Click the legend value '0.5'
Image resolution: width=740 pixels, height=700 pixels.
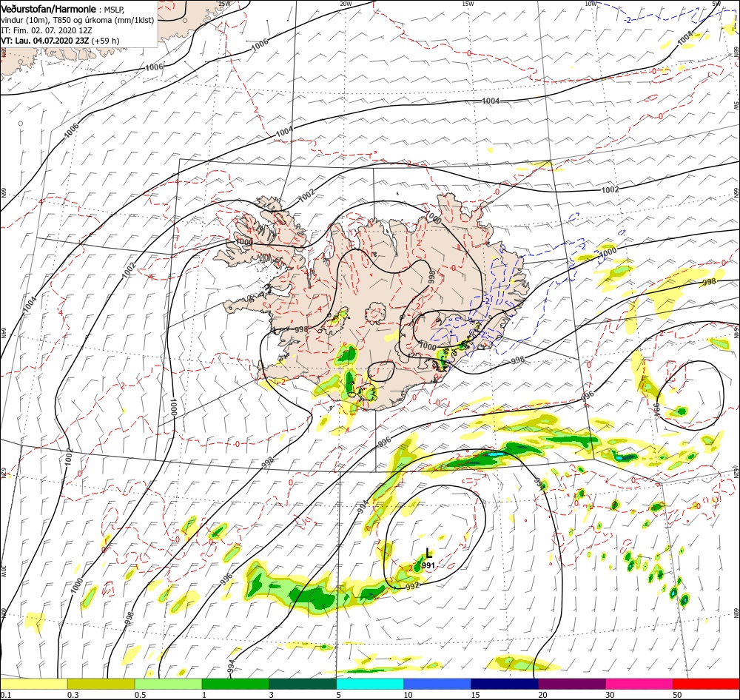point(140,695)
